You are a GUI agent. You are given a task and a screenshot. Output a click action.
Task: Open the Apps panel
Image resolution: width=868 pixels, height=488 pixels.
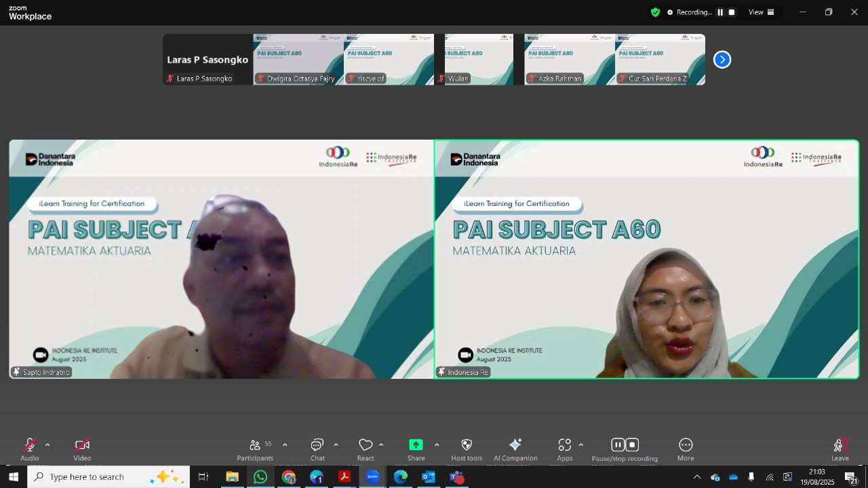pos(564,449)
